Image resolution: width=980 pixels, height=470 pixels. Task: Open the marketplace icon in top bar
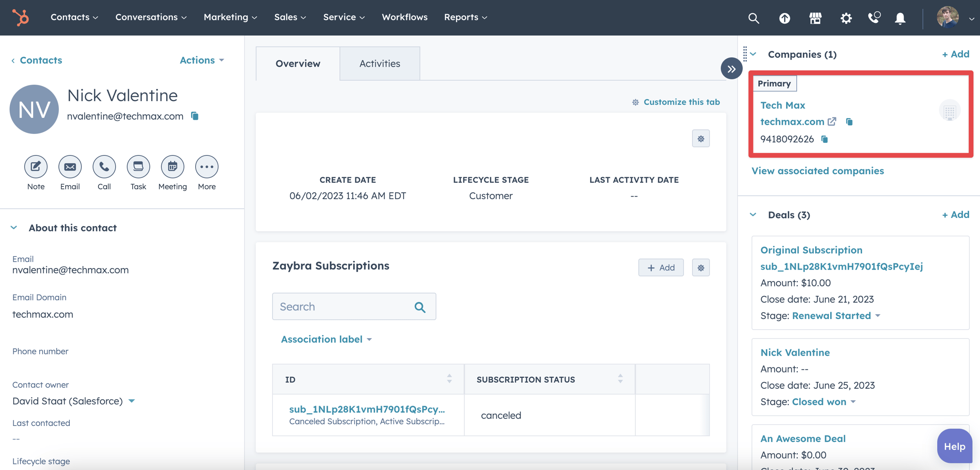(x=815, y=18)
